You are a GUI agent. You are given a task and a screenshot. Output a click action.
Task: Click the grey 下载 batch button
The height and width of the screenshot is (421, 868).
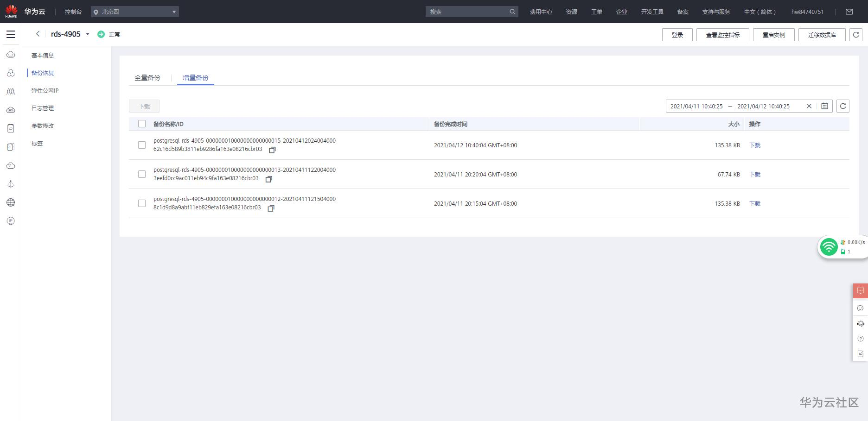tap(144, 106)
